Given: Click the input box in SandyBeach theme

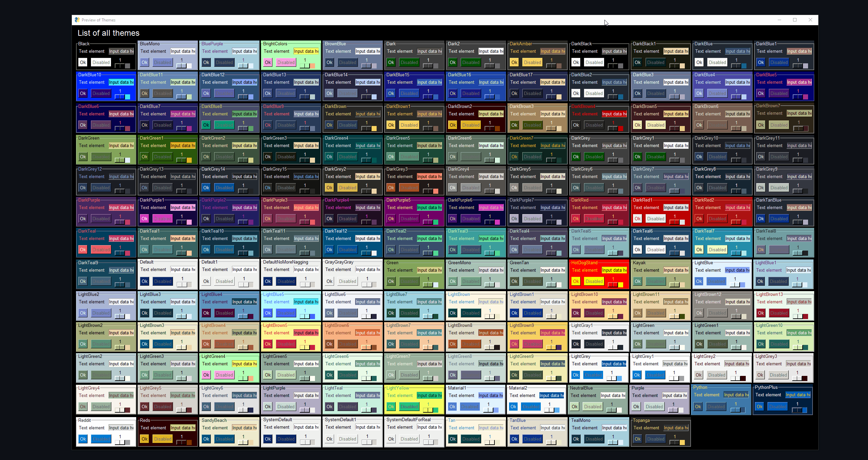Looking at the screenshot, I should (x=244, y=428).
